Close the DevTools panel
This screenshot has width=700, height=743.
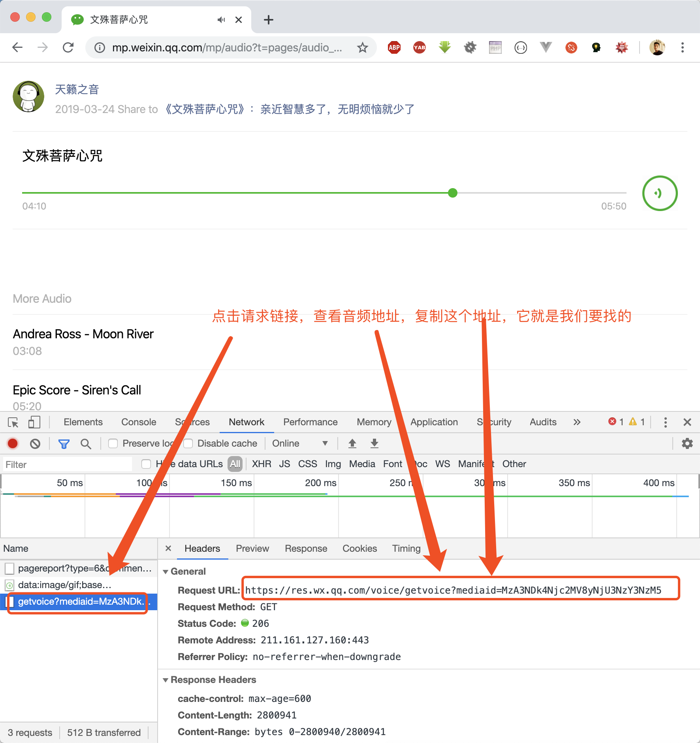tap(687, 422)
